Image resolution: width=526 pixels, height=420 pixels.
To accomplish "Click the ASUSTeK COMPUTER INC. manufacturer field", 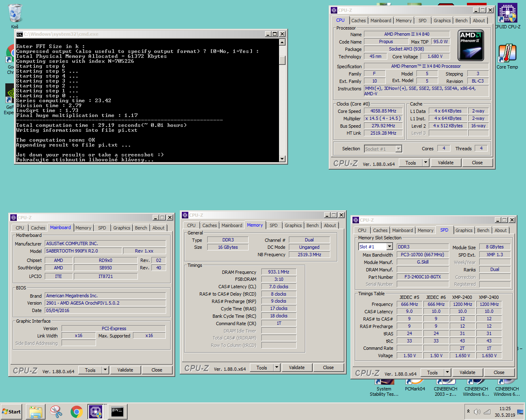I will (x=105, y=243).
